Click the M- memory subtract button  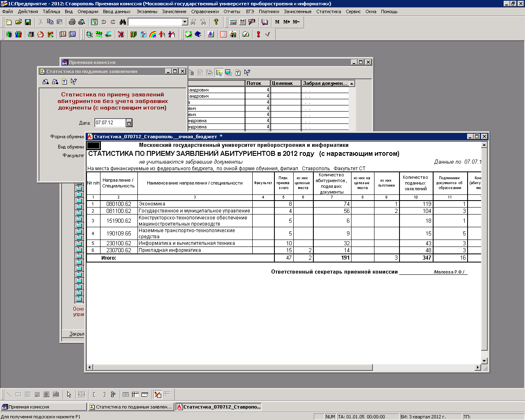[296, 22]
